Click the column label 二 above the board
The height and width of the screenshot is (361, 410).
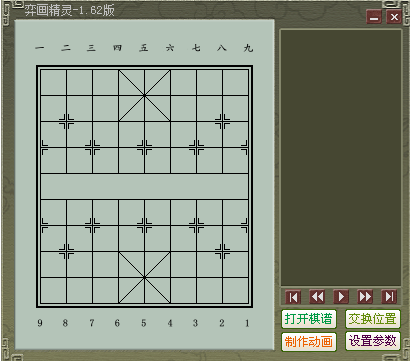66,48
